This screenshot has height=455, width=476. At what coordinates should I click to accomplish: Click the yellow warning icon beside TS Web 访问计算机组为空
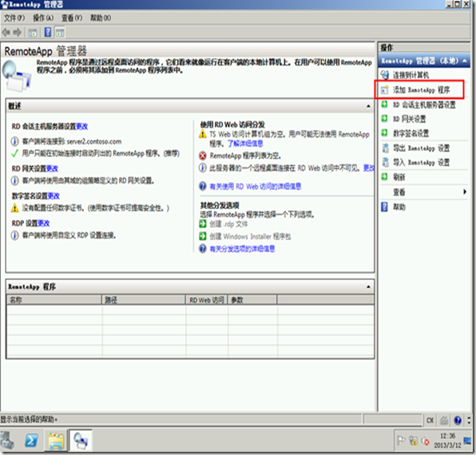[x=203, y=133]
